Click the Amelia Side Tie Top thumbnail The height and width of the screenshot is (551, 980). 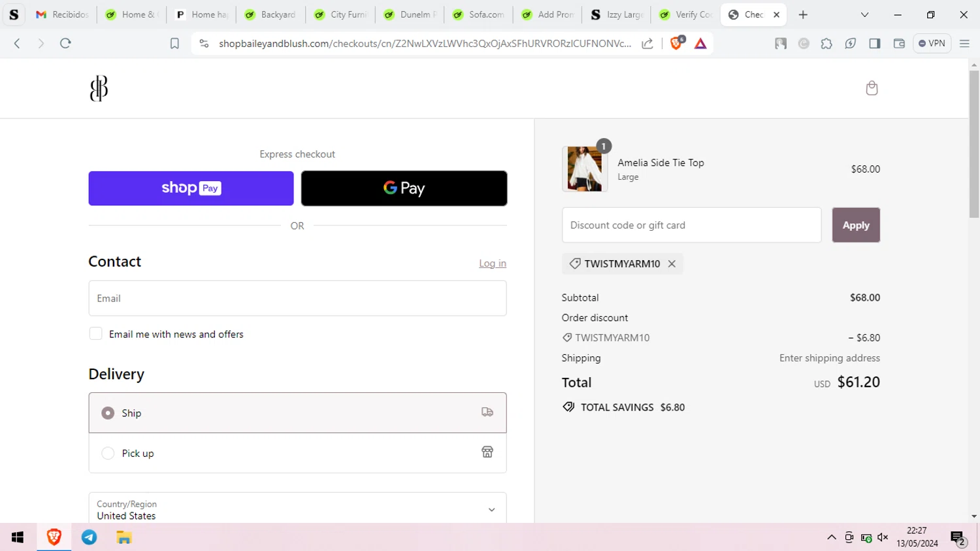585,169
